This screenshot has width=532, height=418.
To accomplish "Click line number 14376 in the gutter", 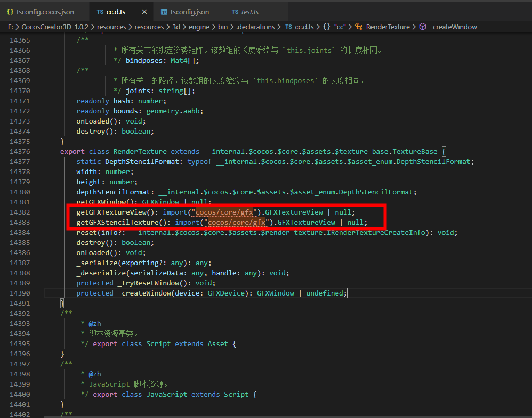I will (20, 152).
